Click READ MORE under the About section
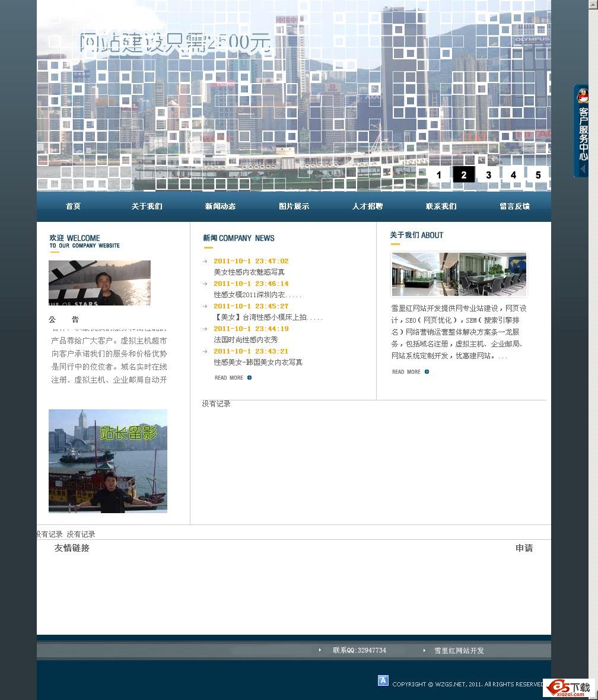598x700 pixels. (x=406, y=372)
